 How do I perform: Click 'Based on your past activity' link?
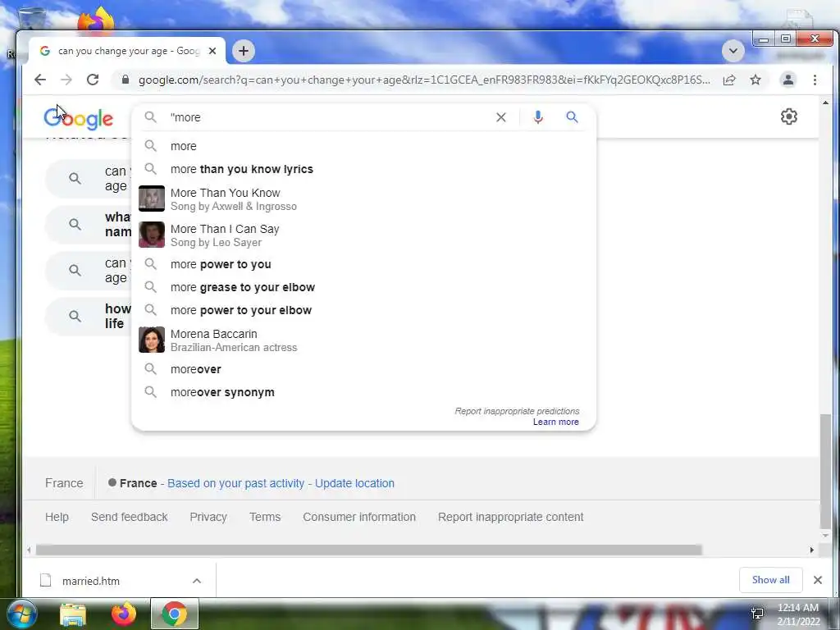(235, 483)
